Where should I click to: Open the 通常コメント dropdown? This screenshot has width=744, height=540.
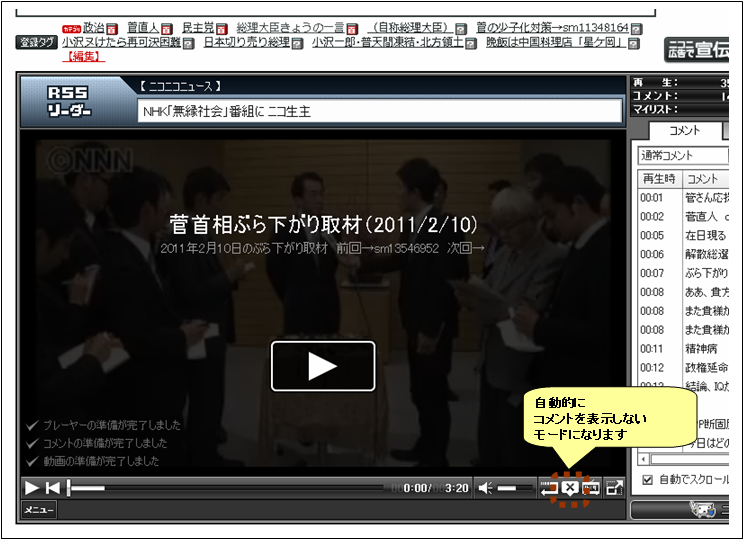coord(683,155)
